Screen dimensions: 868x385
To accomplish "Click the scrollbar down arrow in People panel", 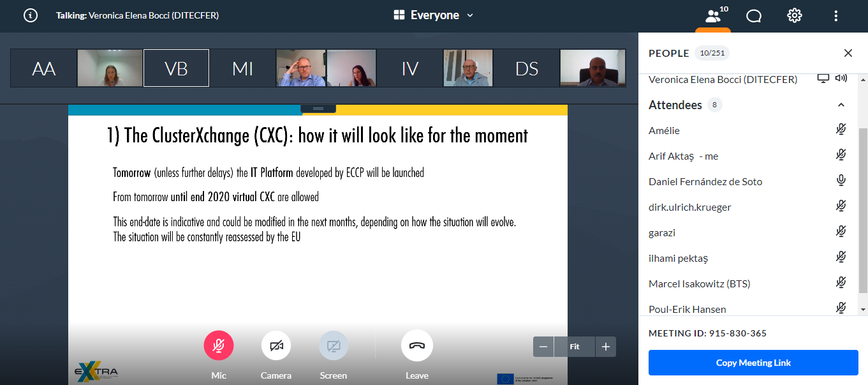I will click(x=864, y=309).
